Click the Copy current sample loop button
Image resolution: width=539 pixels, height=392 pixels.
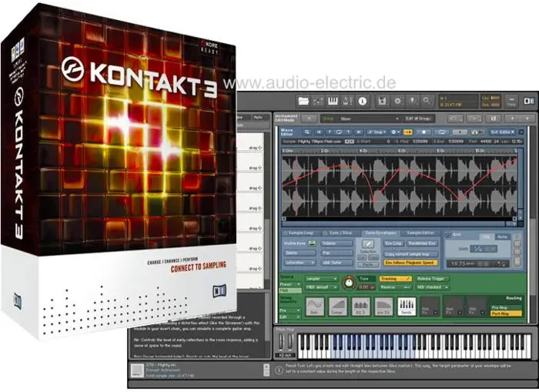click(410, 254)
